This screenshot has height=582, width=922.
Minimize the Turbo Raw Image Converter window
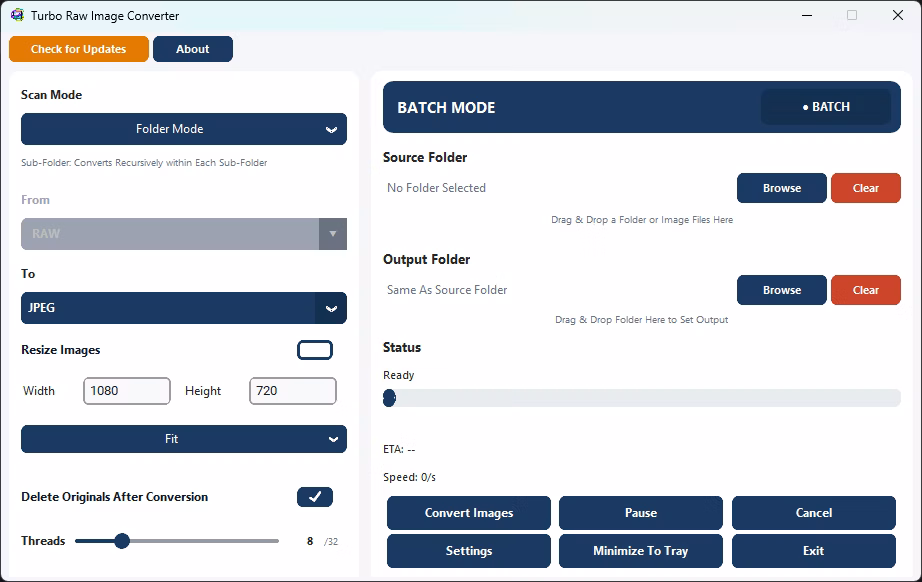click(807, 15)
